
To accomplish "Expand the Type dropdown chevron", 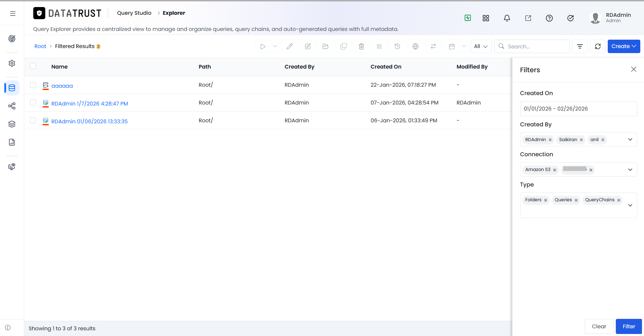I will [630, 205].
